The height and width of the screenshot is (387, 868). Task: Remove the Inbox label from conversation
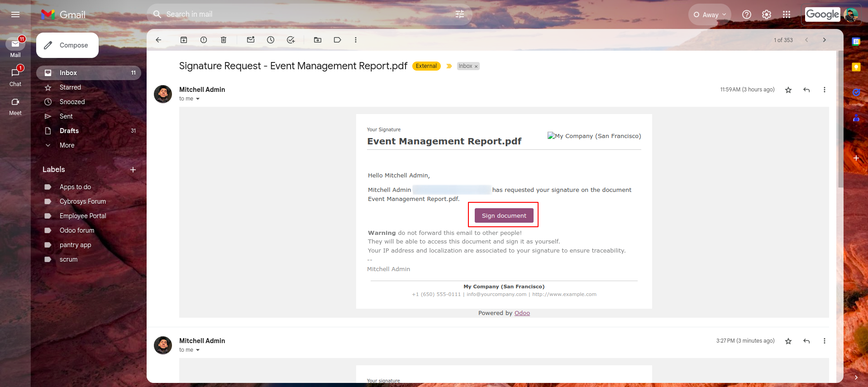click(476, 67)
